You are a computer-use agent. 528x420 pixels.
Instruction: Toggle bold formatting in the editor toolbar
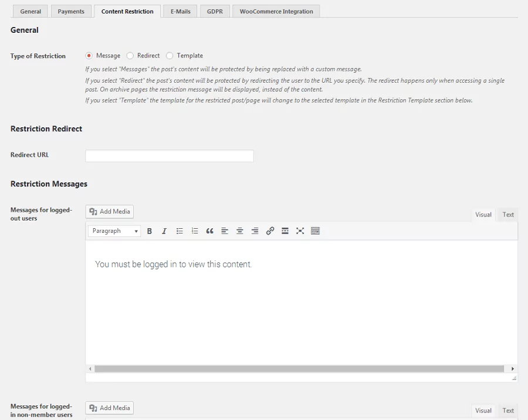click(x=150, y=231)
